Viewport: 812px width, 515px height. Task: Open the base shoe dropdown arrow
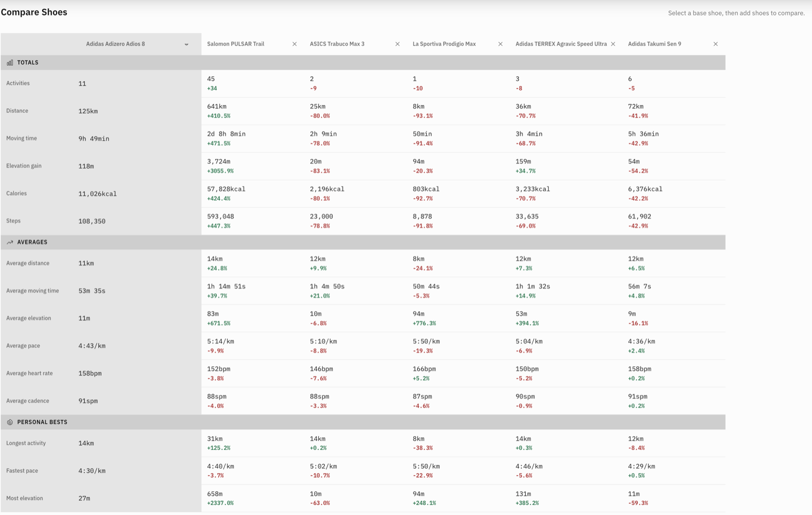(x=186, y=44)
